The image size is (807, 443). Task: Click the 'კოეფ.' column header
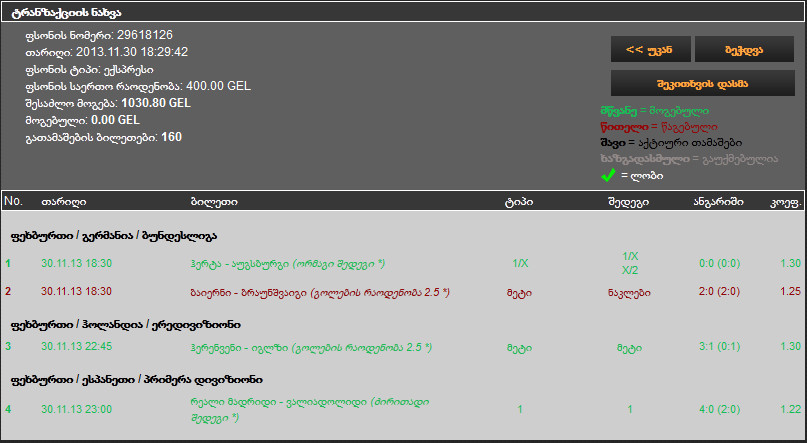tap(785, 202)
